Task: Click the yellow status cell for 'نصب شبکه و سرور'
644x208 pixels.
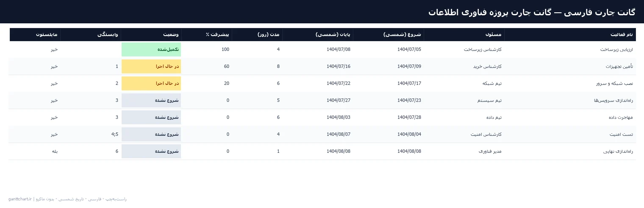Action: (x=151, y=84)
